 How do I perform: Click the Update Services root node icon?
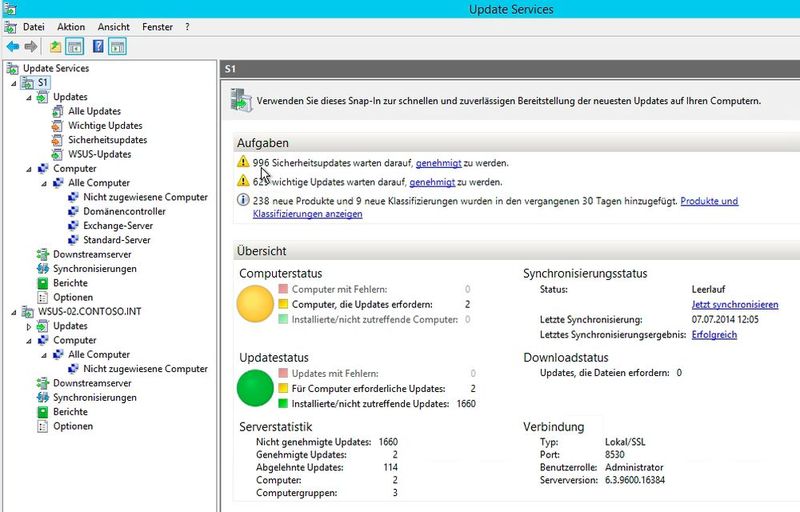[x=12, y=68]
